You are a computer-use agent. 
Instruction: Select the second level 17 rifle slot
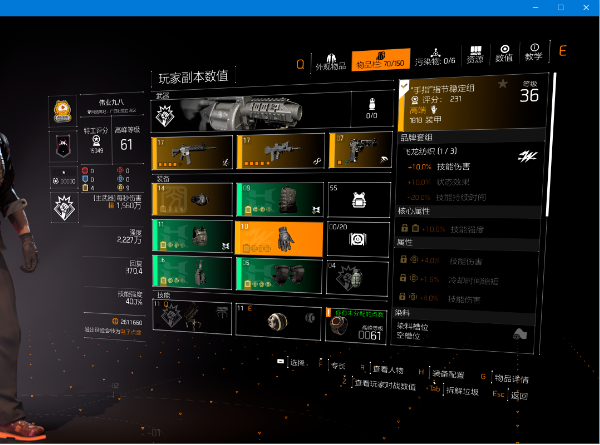tap(280, 151)
